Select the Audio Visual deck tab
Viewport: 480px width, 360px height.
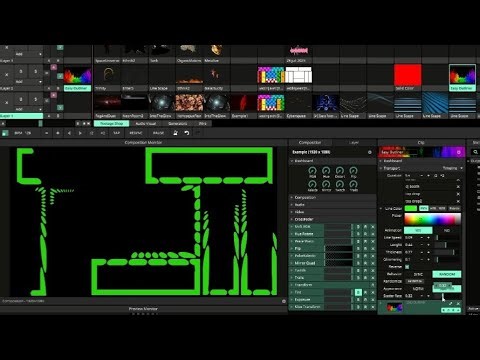pos(146,123)
